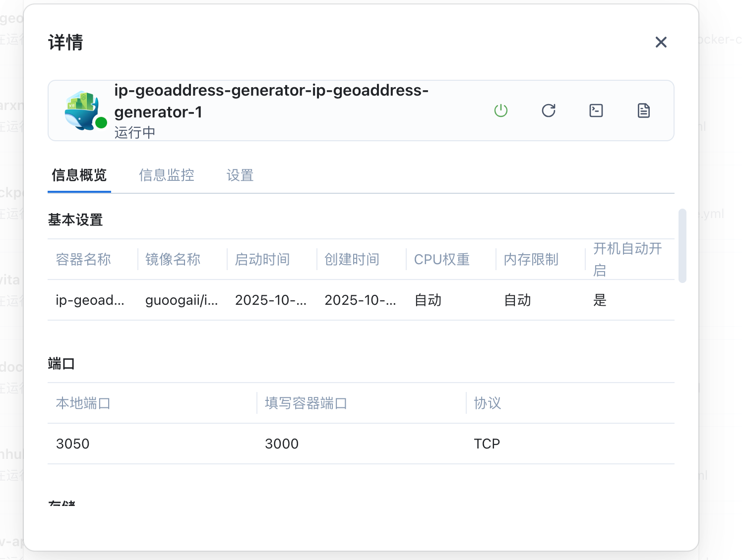This screenshot has width=742, height=560.
Task: Click the TCP protocol cell
Action: point(487,444)
